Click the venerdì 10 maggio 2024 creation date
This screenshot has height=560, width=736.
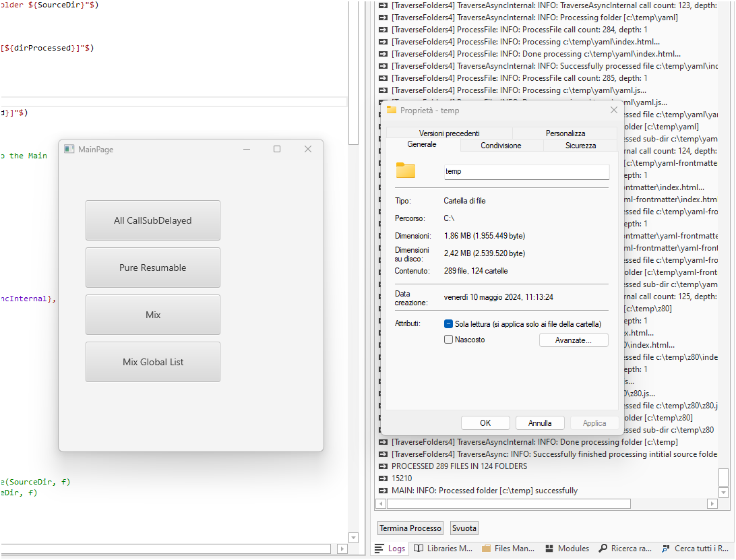(x=499, y=297)
